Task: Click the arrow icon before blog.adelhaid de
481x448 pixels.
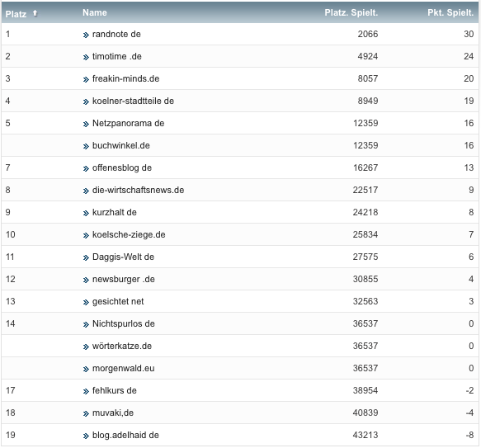Action: tap(86, 436)
